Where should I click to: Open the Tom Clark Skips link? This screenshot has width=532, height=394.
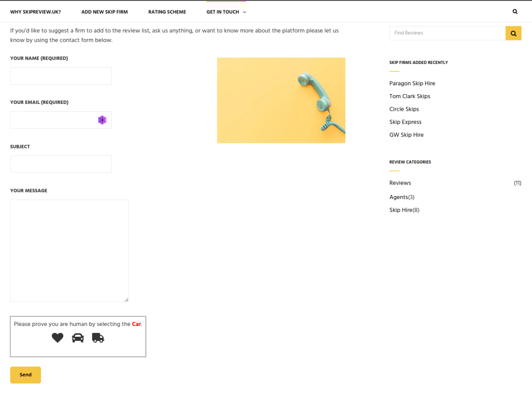click(x=409, y=96)
